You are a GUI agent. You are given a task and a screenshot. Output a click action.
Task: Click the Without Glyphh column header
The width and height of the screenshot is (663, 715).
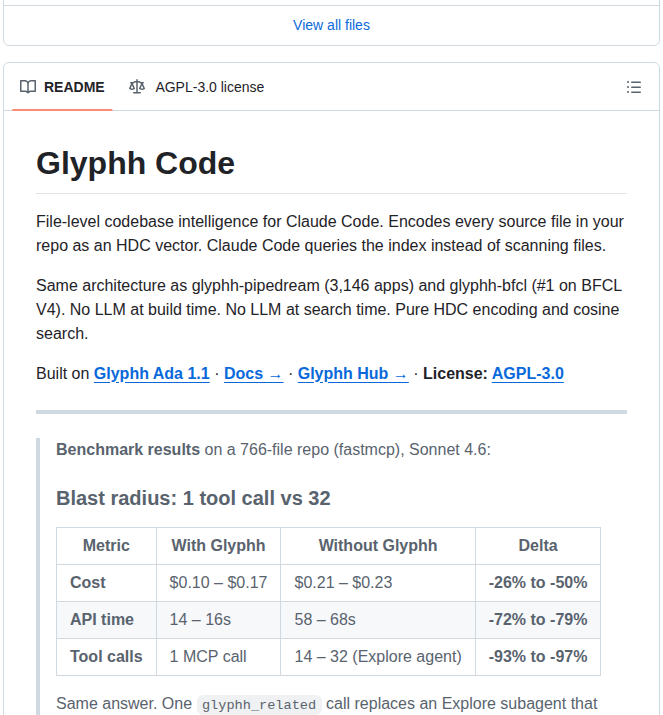(378, 546)
